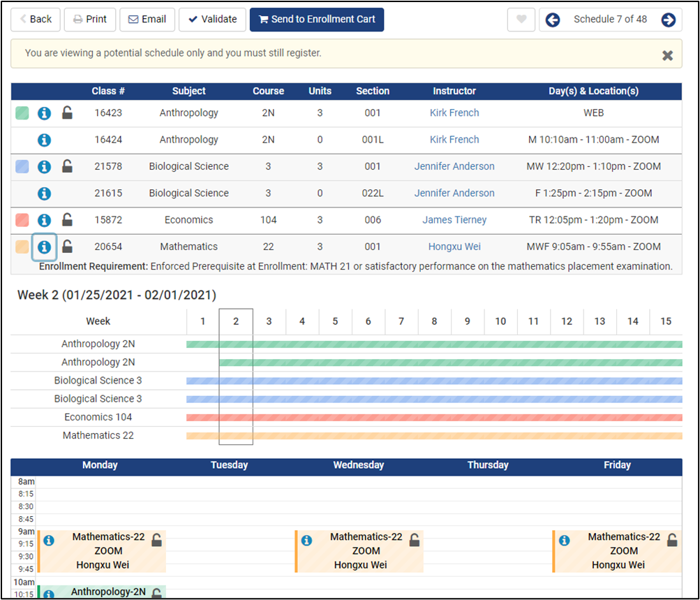Open info icon beside Biological Science lab 21615

[44, 193]
